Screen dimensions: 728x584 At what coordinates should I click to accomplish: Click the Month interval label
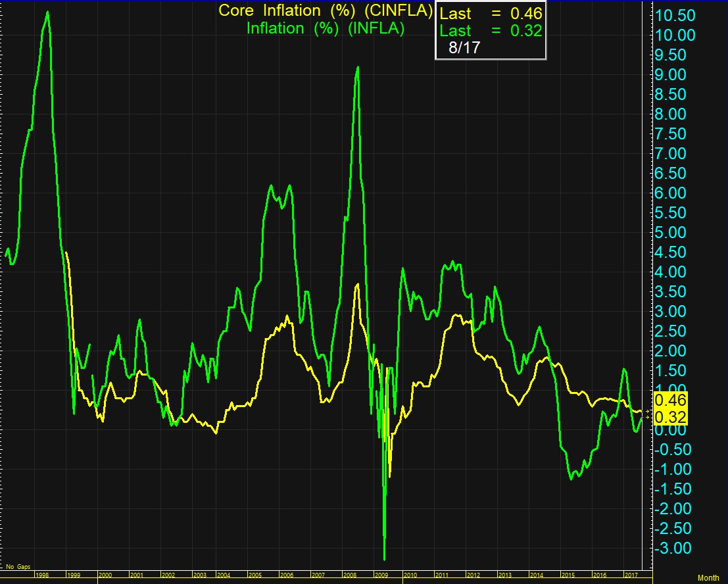pyautogui.click(x=708, y=578)
